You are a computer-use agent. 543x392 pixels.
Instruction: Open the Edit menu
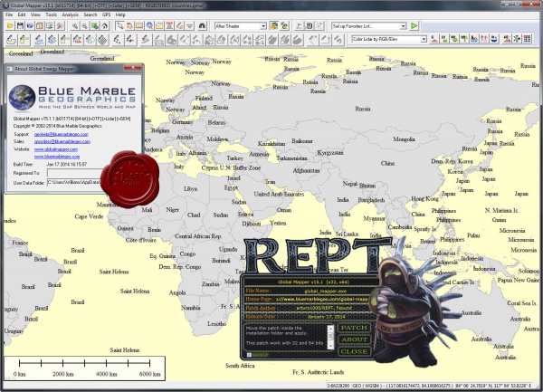pos(22,14)
